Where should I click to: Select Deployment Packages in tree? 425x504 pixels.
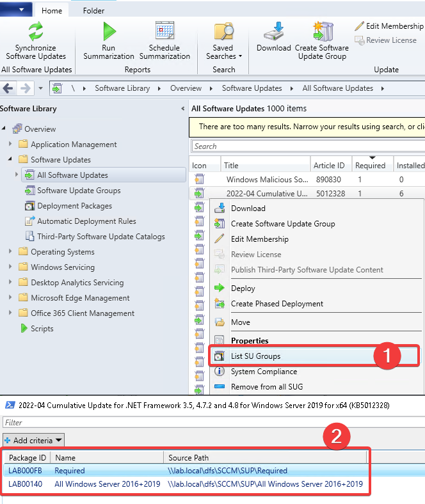click(75, 206)
